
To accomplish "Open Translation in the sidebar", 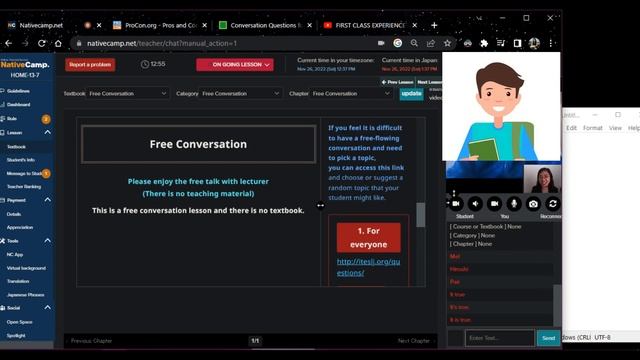I will [18, 281].
